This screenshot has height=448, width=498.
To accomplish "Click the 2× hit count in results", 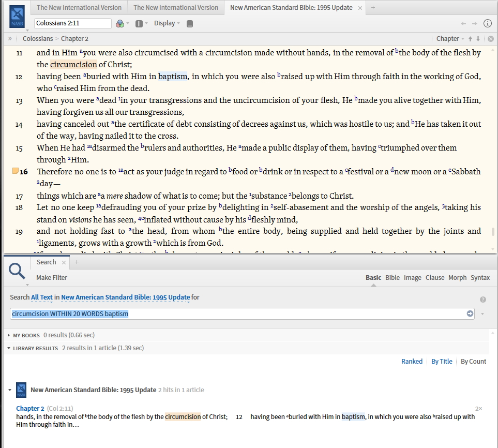I will click(479, 409).
